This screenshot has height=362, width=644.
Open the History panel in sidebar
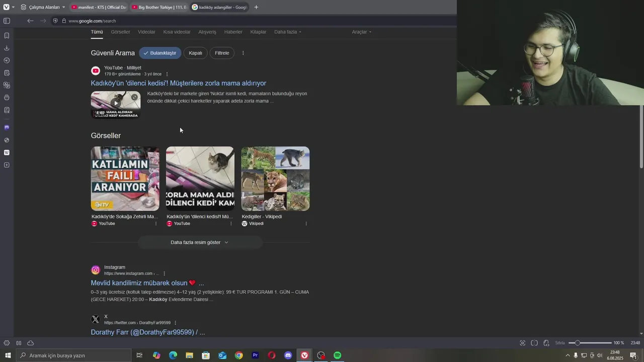point(7,60)
